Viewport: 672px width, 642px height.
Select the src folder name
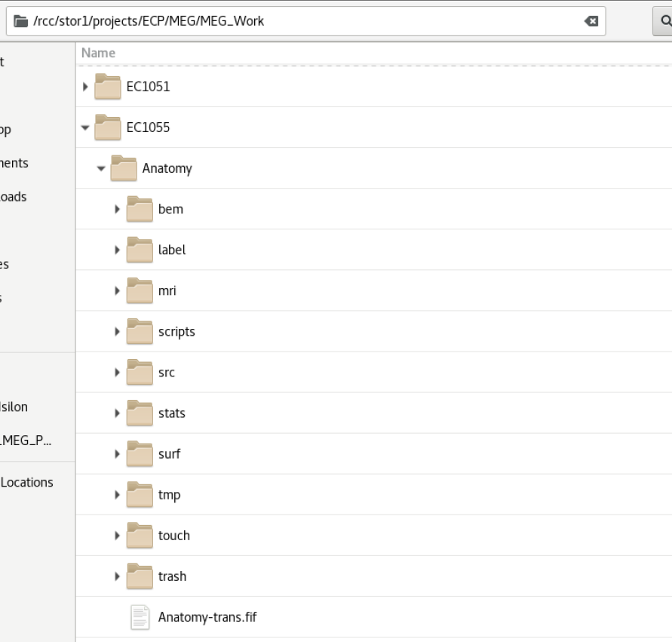[167, 373]
